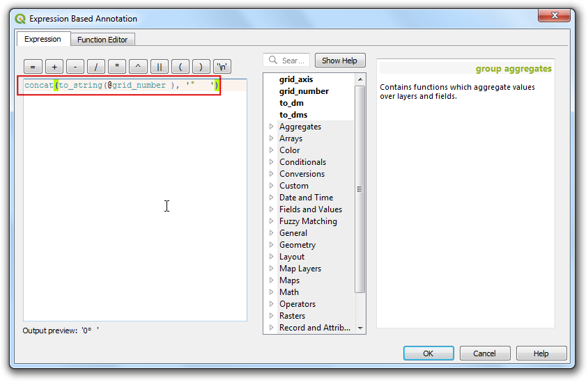This screenshot has height=382, width=588.
Task: Click the caret power operator button
Action: point(138,67)
